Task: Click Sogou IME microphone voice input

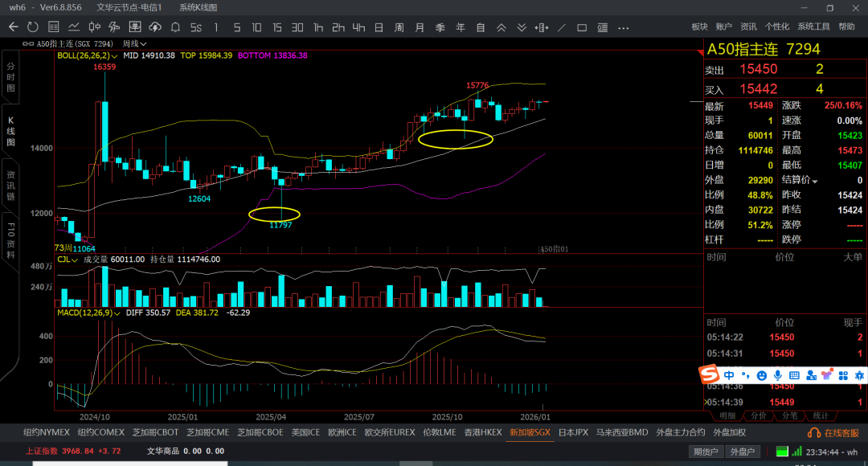Action: click(778, 376)
